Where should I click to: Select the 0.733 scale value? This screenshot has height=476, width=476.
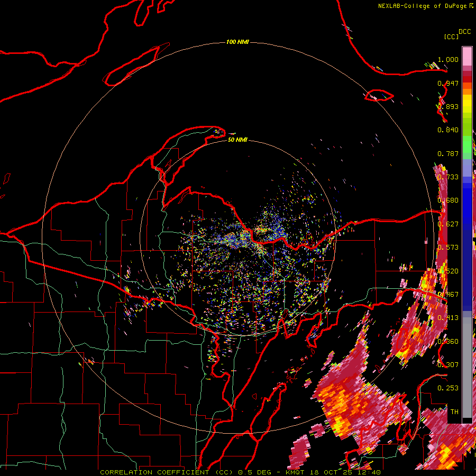pyautogui.click(x=448, y=177)
